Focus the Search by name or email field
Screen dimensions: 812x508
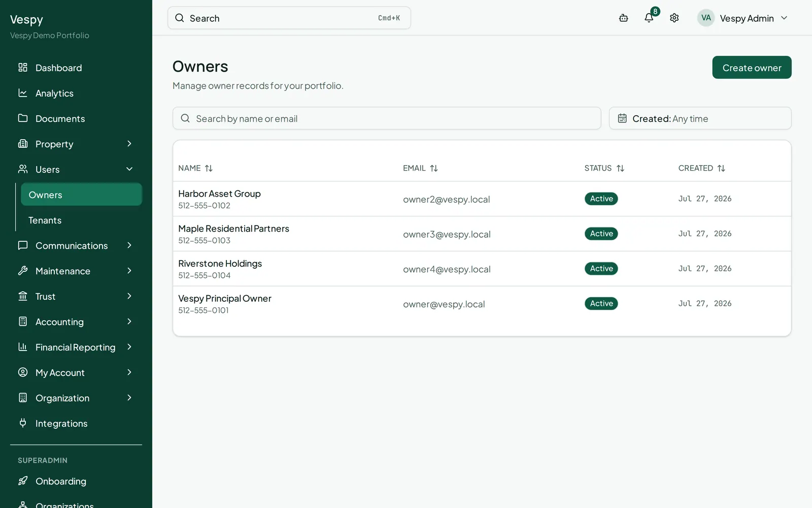[x=387, y=118]
